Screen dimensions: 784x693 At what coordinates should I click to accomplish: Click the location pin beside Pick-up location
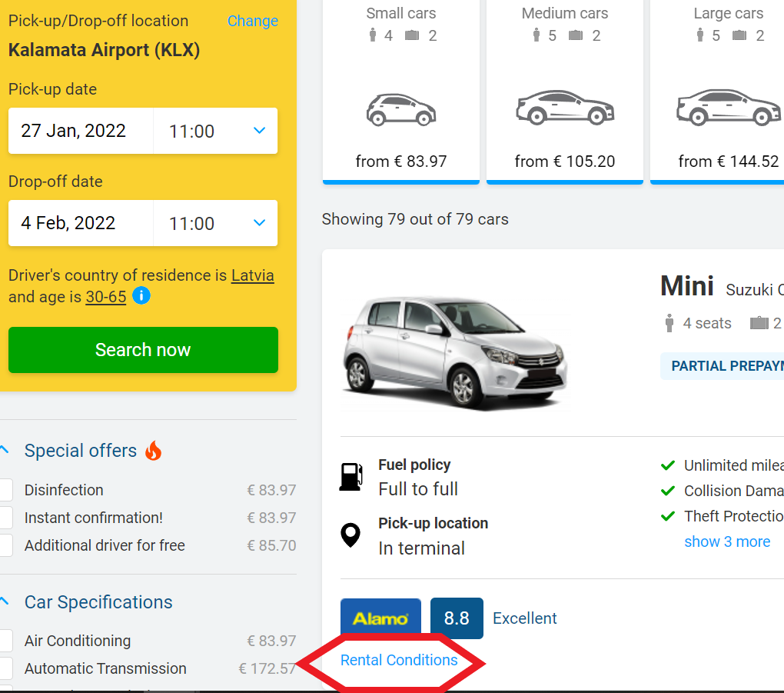pyautogui.click(x=350, y=535)
